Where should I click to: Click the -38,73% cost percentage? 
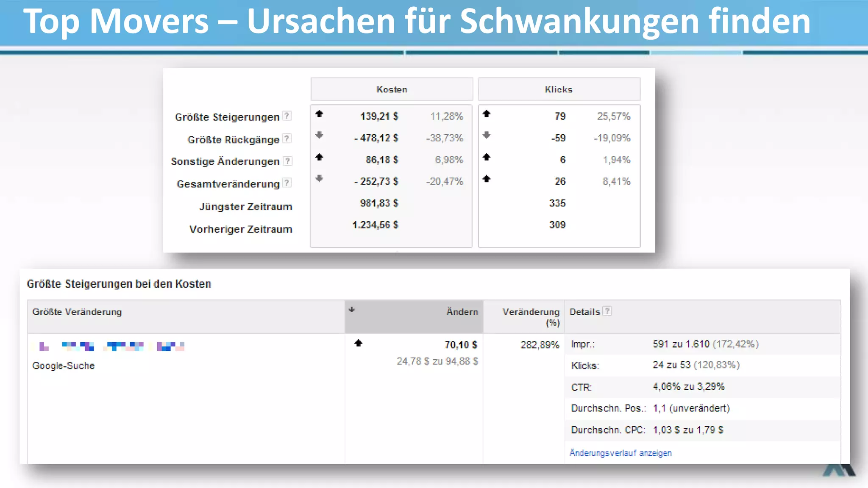(x=445, y=138)
